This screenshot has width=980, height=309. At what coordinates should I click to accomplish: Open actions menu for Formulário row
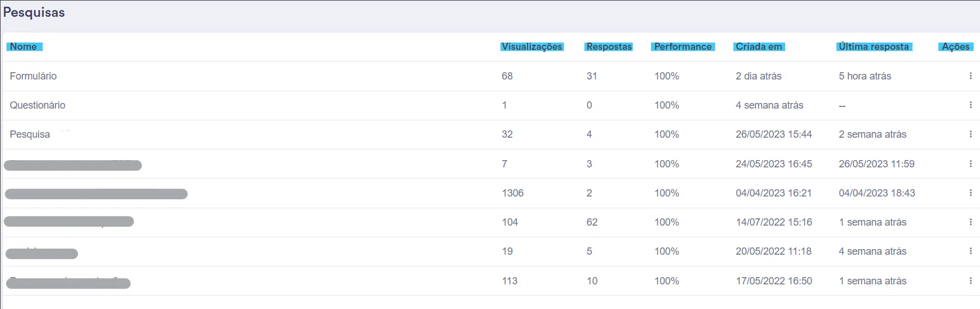(x=970, y=76)
